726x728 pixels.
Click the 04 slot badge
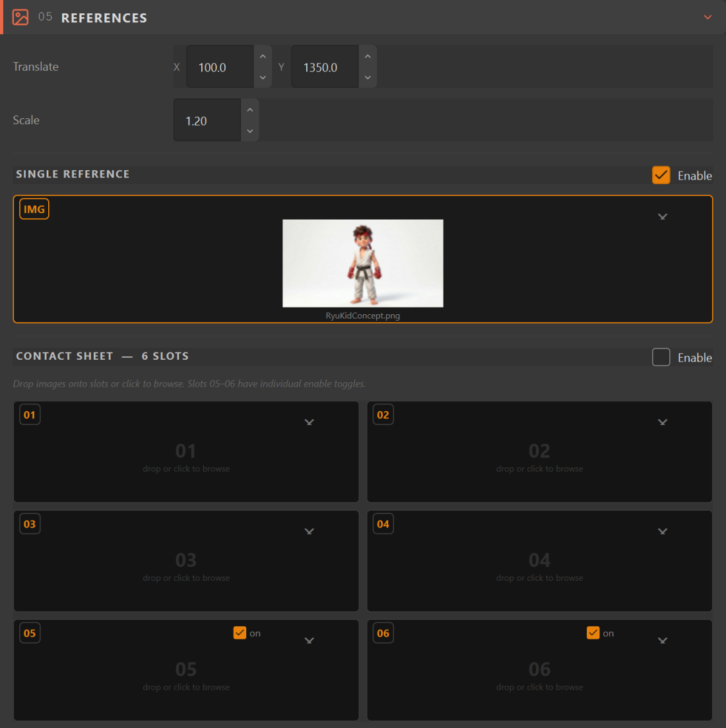point(383,523)
